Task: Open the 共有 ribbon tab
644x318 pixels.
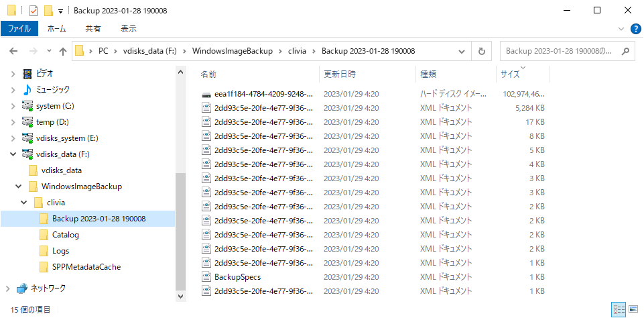Action: 93,29
